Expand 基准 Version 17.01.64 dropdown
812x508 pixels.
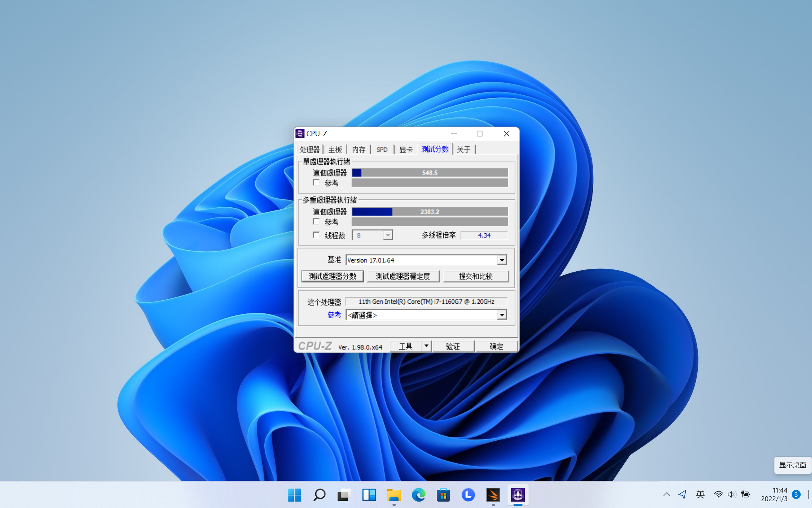(502, 260)
